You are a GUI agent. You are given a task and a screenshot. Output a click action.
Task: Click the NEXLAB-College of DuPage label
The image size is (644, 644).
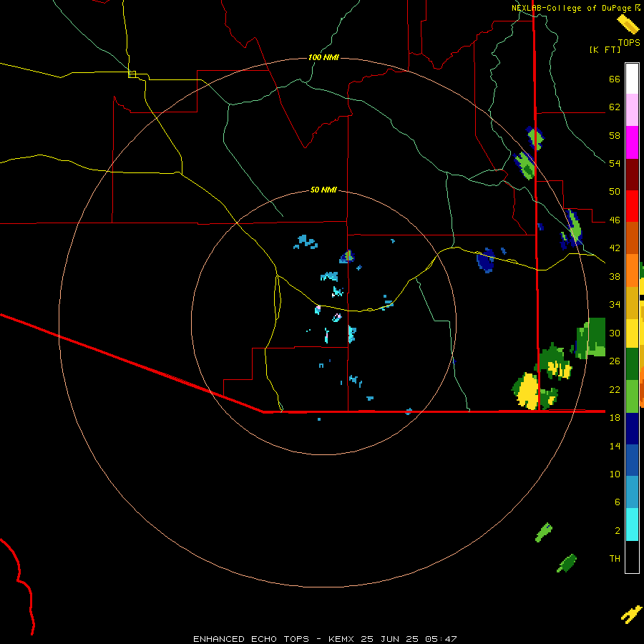[x=571, y=8]
